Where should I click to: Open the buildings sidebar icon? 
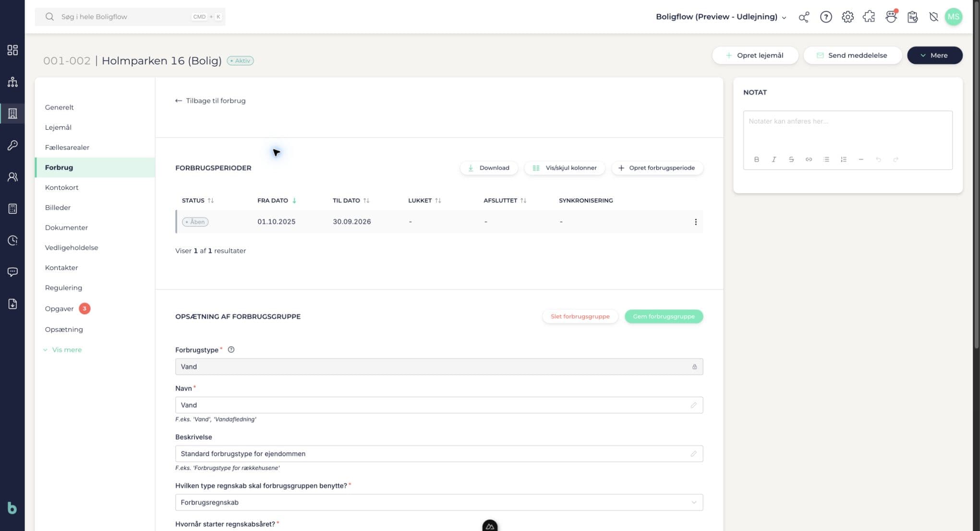pyautogui.click(x=12, y=113)
